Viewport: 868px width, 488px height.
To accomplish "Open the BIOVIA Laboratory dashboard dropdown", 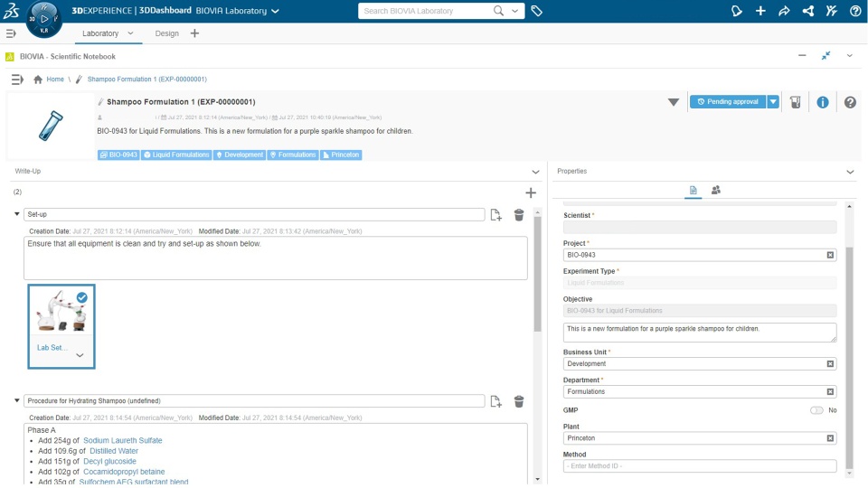I will pyautogui.click(x=275, y=11).
